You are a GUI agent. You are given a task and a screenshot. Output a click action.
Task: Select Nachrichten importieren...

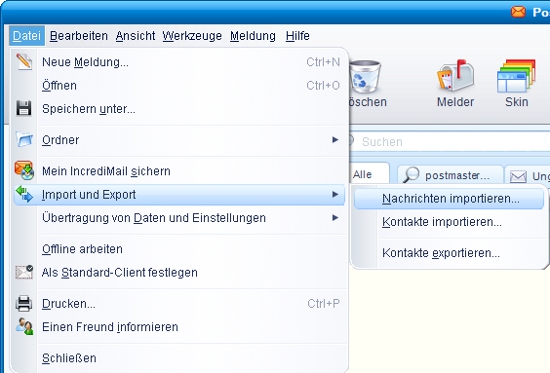(449, 199)
